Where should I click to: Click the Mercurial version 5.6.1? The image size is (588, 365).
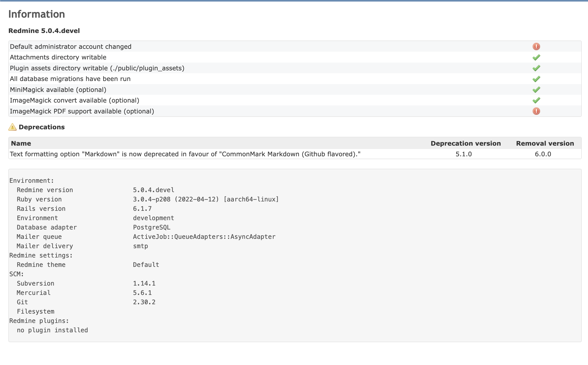click(x=142, y=293)
